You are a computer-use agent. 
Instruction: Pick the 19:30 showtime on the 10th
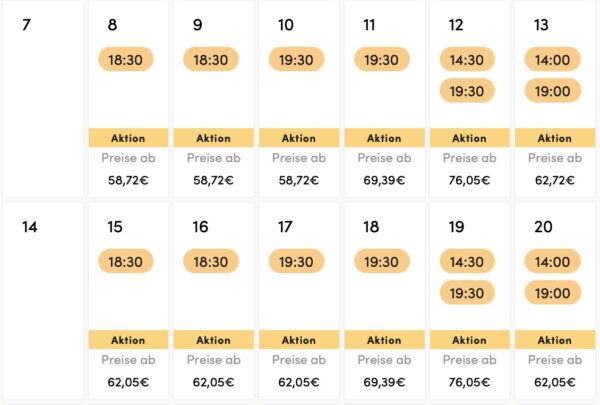tap(296, 59)
